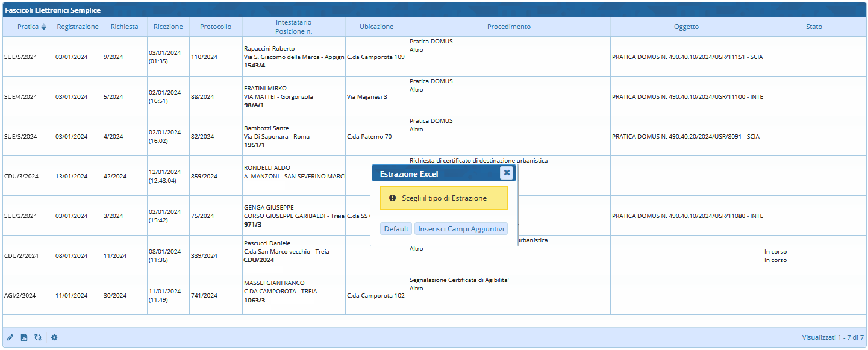The image size is (868, 350).
Task: Sort by Pratica column sort arrow
Action: tap(43, 27)
